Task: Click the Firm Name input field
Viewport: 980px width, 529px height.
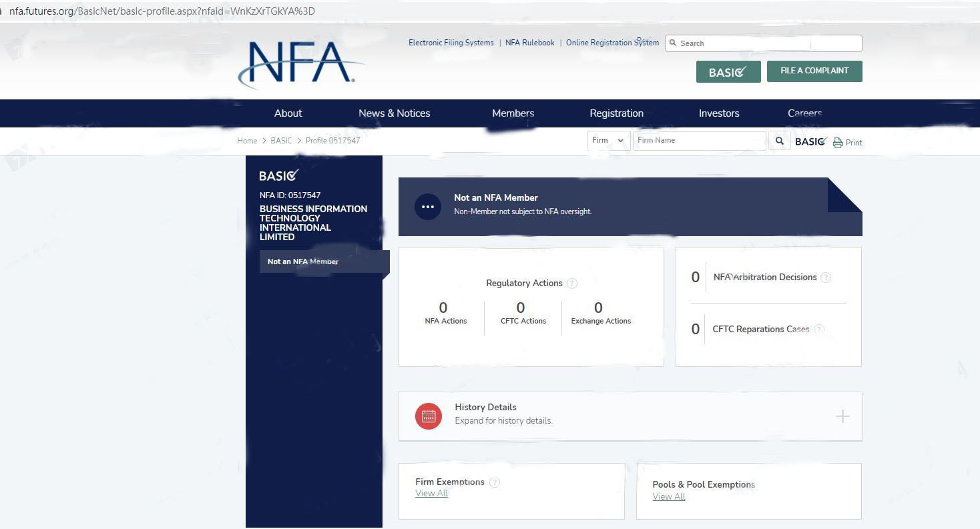Action: 698,141
